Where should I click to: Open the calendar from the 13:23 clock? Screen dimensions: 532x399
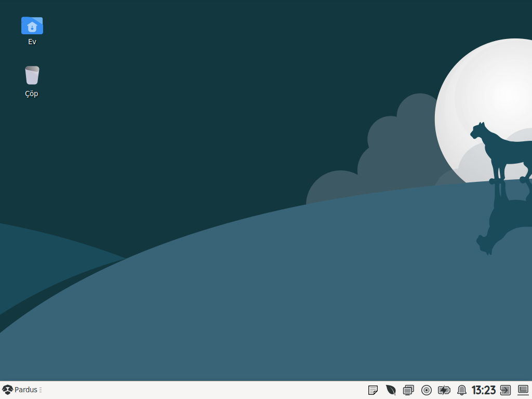[x=483, y=390]
